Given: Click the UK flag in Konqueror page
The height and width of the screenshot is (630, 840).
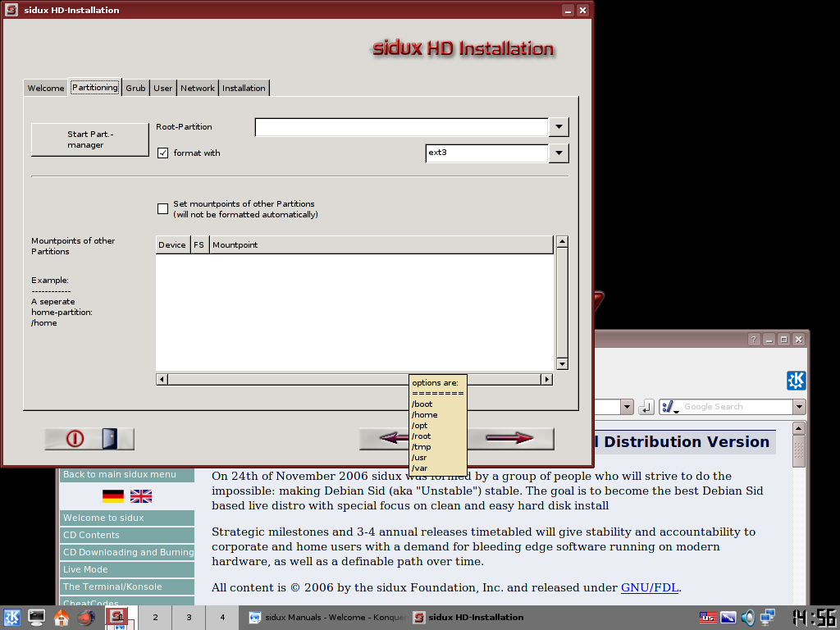Looking at the screenshot, I should coord(141,496).
